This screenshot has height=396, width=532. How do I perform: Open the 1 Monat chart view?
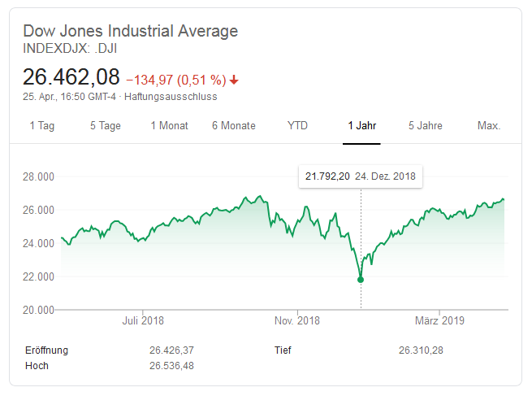tap(169, 126)
